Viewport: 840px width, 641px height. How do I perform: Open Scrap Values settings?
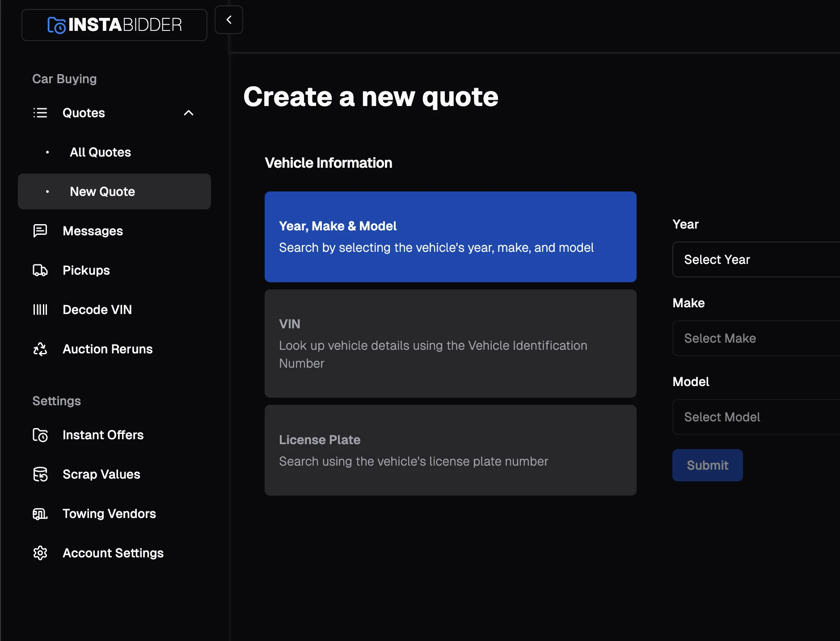click(114, 474)
